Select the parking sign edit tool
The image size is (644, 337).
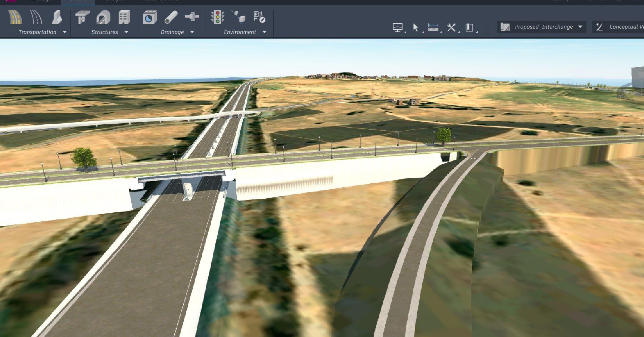pyautogui.click(x=259, y=17)
